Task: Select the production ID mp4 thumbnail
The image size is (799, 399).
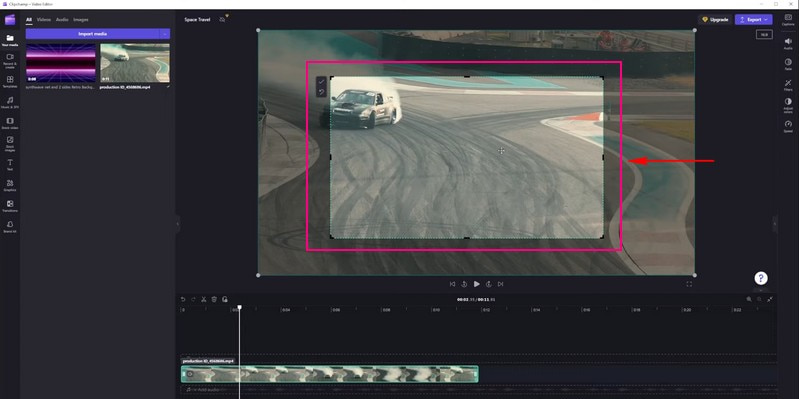Action: tap(135, 63)
